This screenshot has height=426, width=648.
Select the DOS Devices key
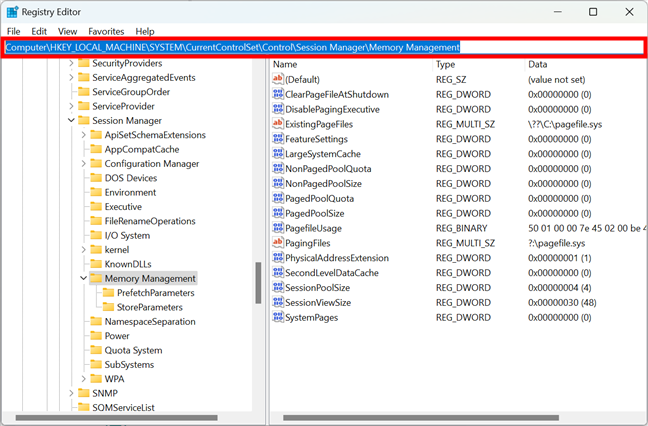click(x=131, y=178)
